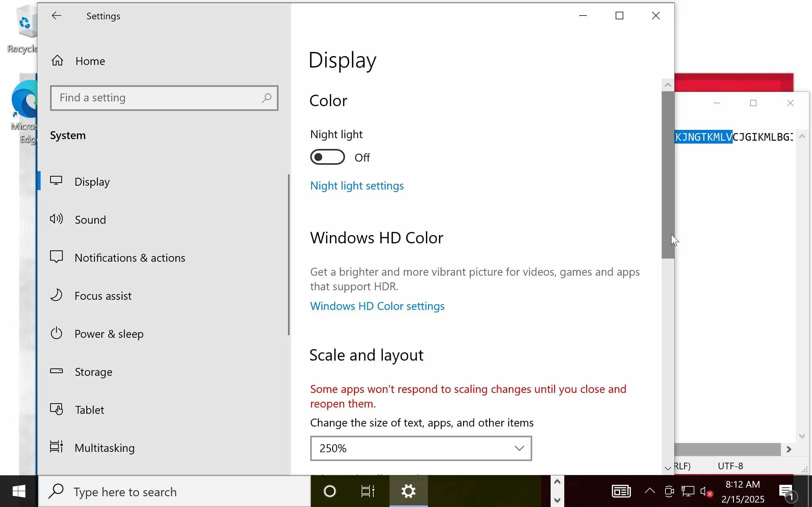Show hidden system tray icons chevron
Viewport: 812px width, 507px height.
pyautogui.click(x=650, y=491)
